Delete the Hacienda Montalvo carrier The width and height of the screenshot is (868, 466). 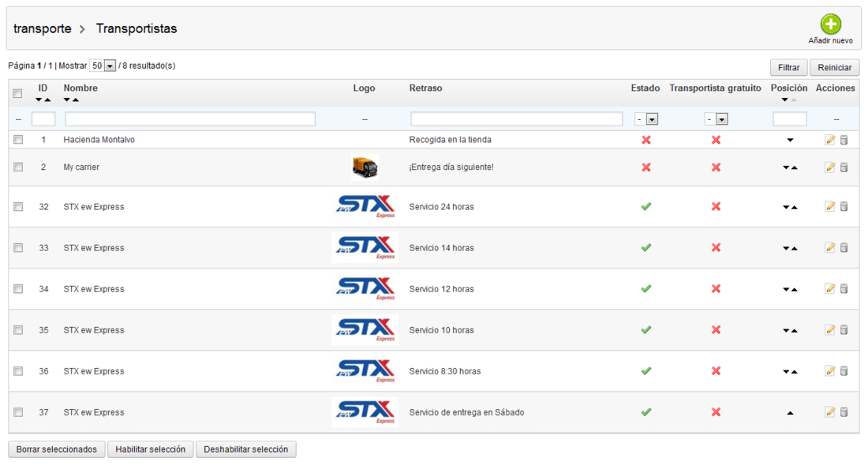pos(844,140)
